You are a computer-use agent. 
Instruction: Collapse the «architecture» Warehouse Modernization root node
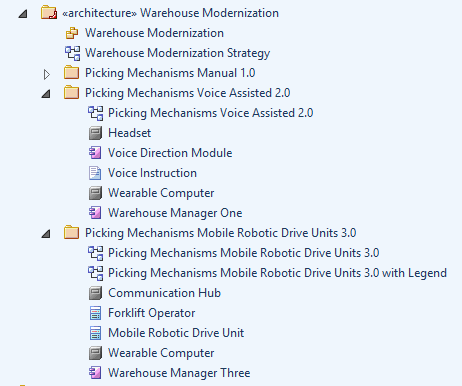pos(23,14)
